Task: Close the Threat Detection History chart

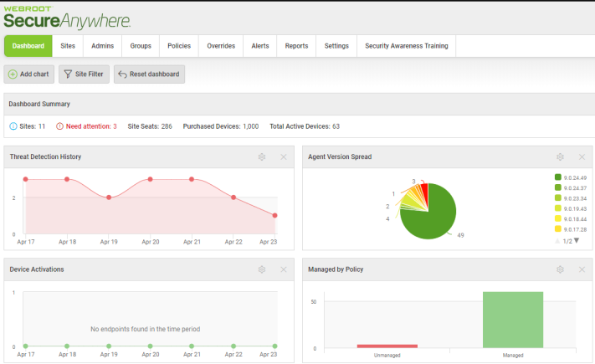Action: pyautogui.click(x=284, y=156)
